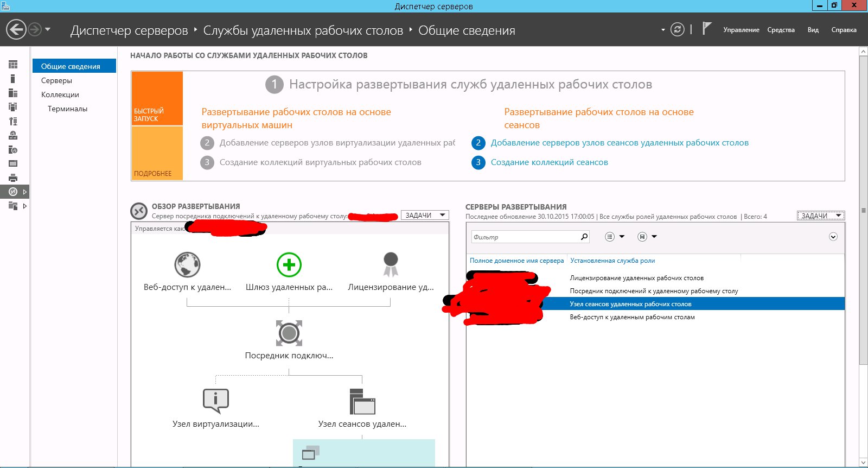
Task: Select Посредник подключений к удаленному рабочему столу row
Action: [x=655, y=291]
